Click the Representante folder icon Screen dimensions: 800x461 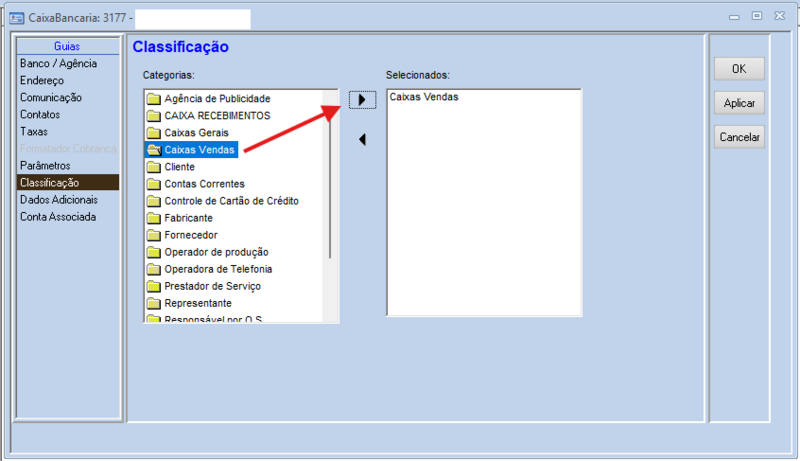pos(154,303)
